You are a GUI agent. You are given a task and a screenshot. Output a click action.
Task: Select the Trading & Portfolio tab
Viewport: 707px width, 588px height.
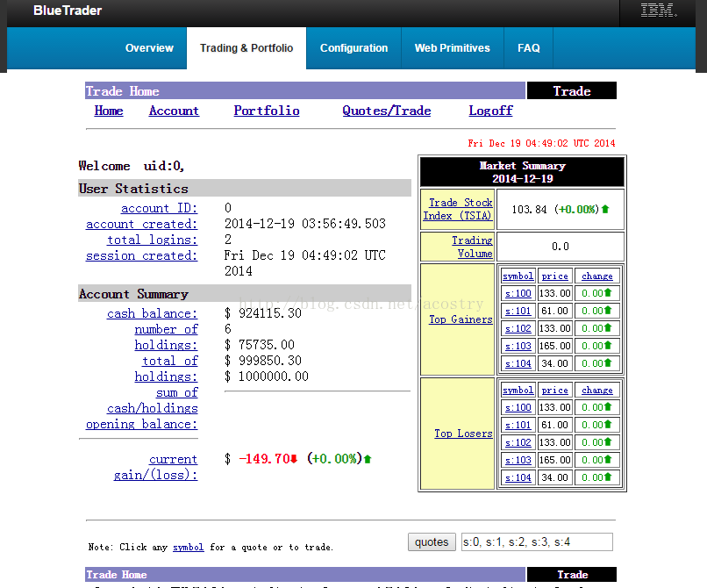(x=246, y=48)
